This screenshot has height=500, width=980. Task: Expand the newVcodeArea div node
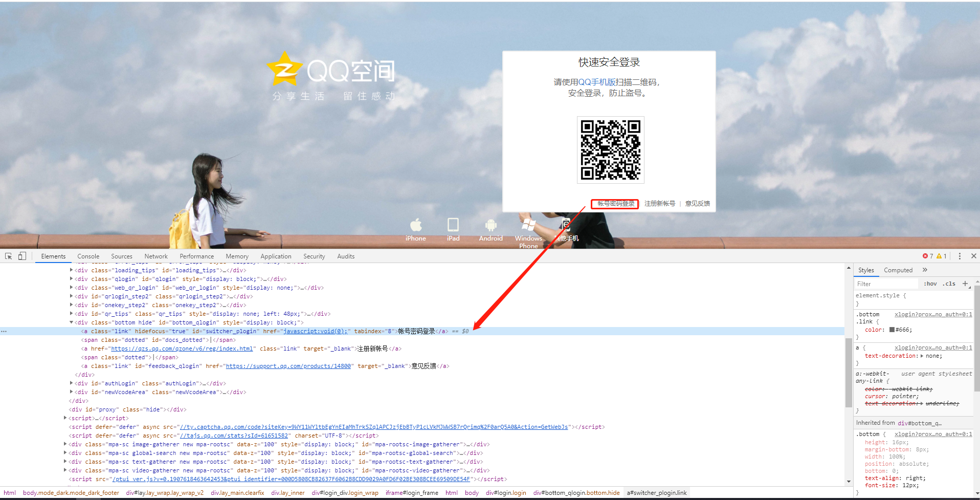click(71, 392)
